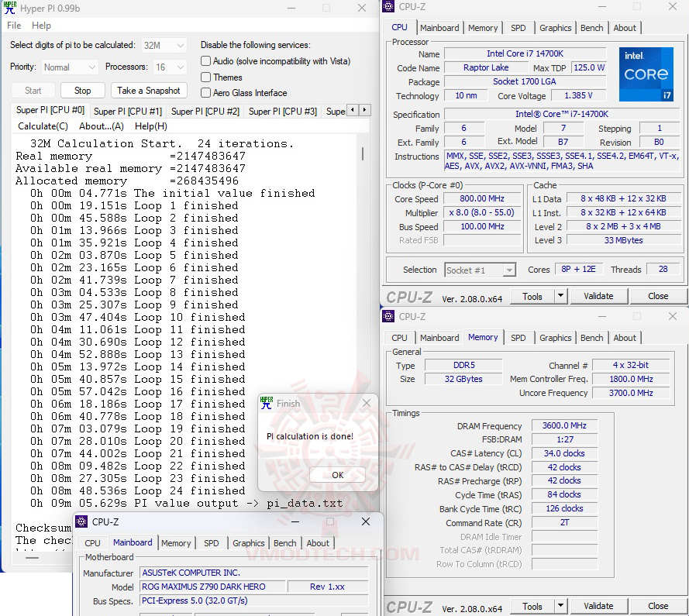The image size is (689, 616).
Task: Click Validate in the CPU-Z window
Action: tap(598, 296)
